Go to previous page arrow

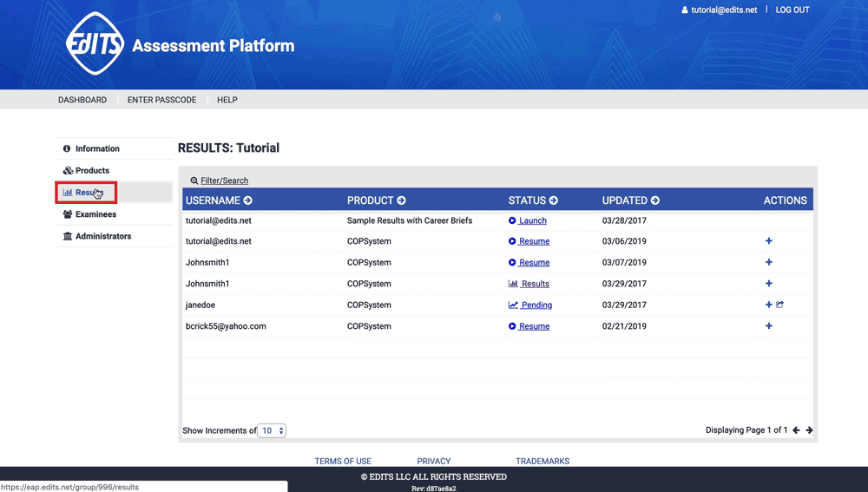point(796,430)
